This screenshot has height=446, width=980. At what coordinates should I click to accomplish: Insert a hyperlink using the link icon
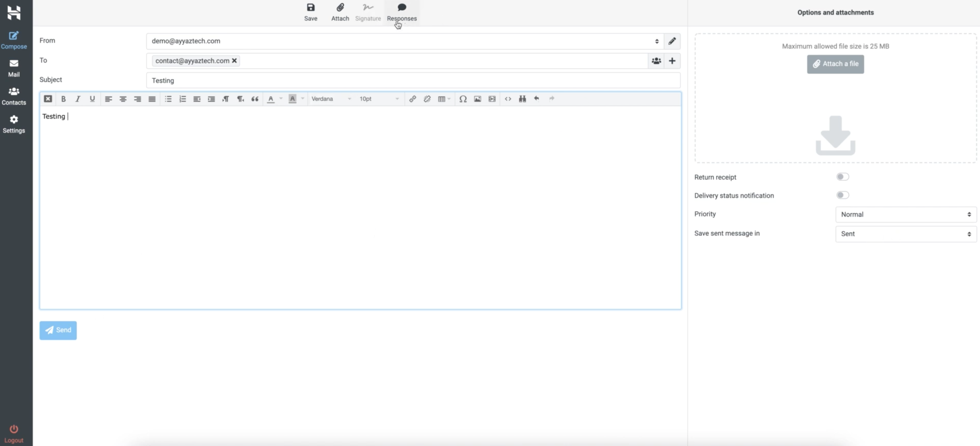412,99
